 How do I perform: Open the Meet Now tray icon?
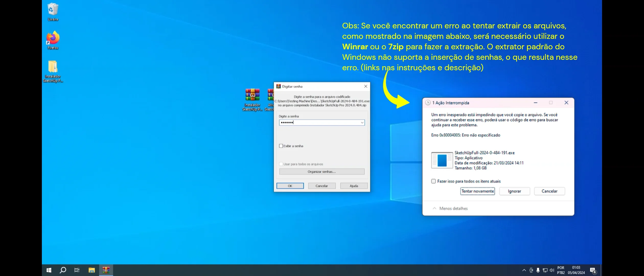point(531,270)
